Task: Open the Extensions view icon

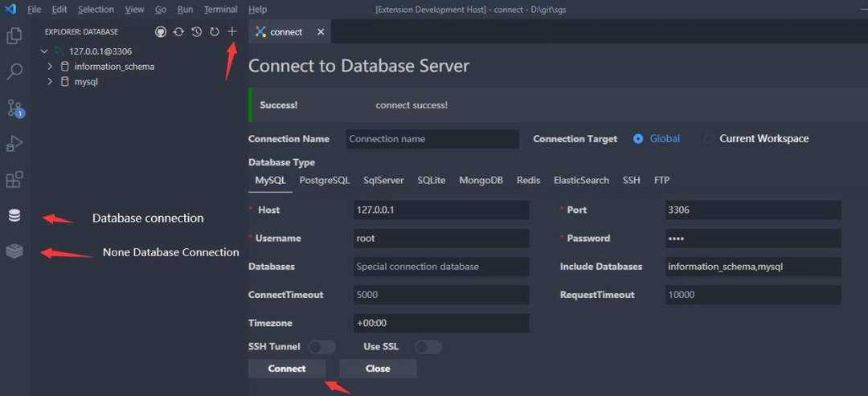Action: [x=14, y=180]
